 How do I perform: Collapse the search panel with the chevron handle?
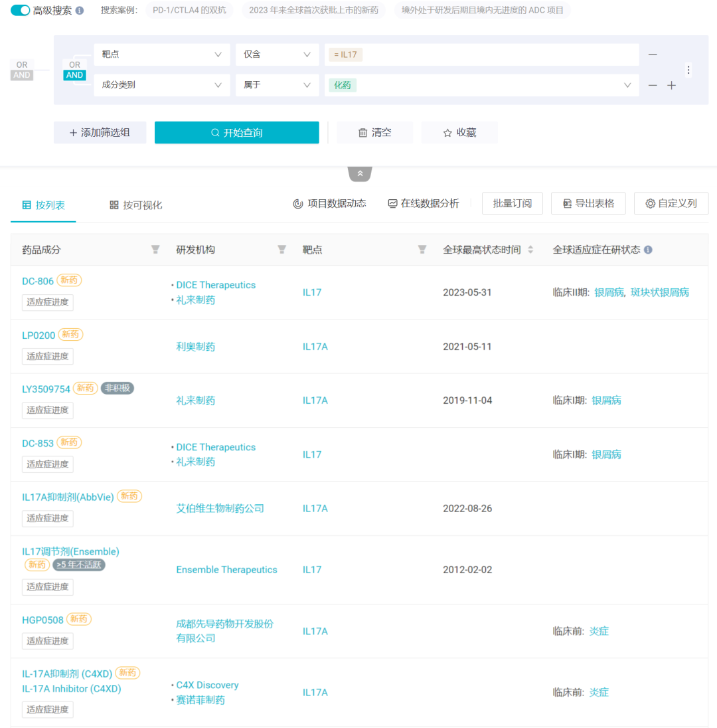pyautogui.click(x=360, y=173)
